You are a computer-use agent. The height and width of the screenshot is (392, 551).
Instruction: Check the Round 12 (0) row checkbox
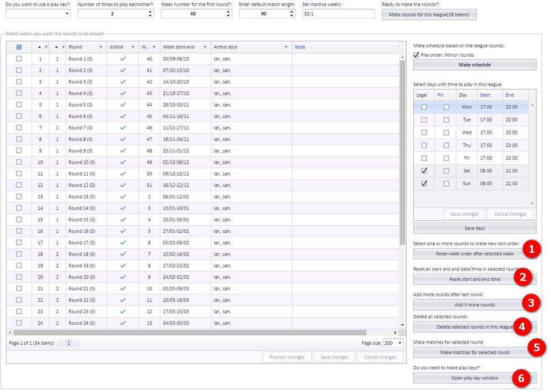point(19,185)
